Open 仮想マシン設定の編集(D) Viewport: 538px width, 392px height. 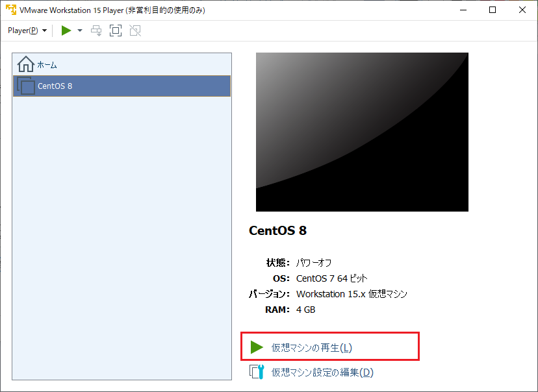click(x=320, y=372)
